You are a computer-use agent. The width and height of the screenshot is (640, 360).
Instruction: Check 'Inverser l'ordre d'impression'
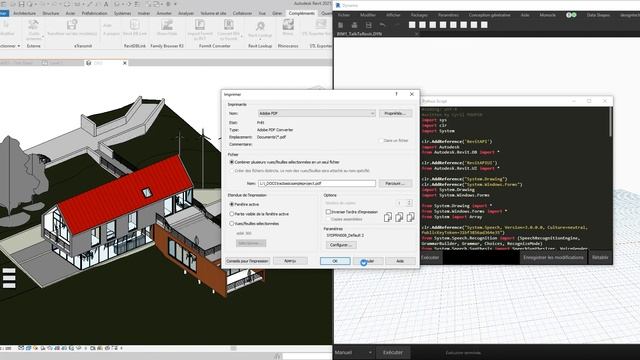[328, 212]
